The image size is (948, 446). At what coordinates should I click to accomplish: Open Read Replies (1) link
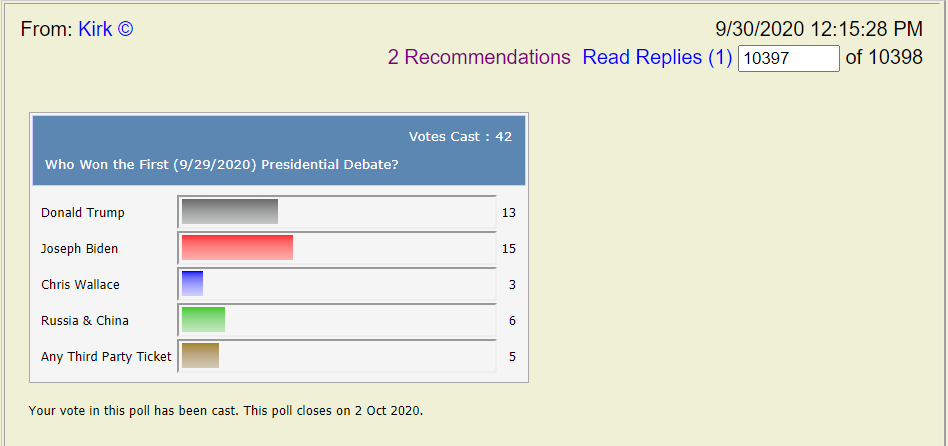[657, 57]
